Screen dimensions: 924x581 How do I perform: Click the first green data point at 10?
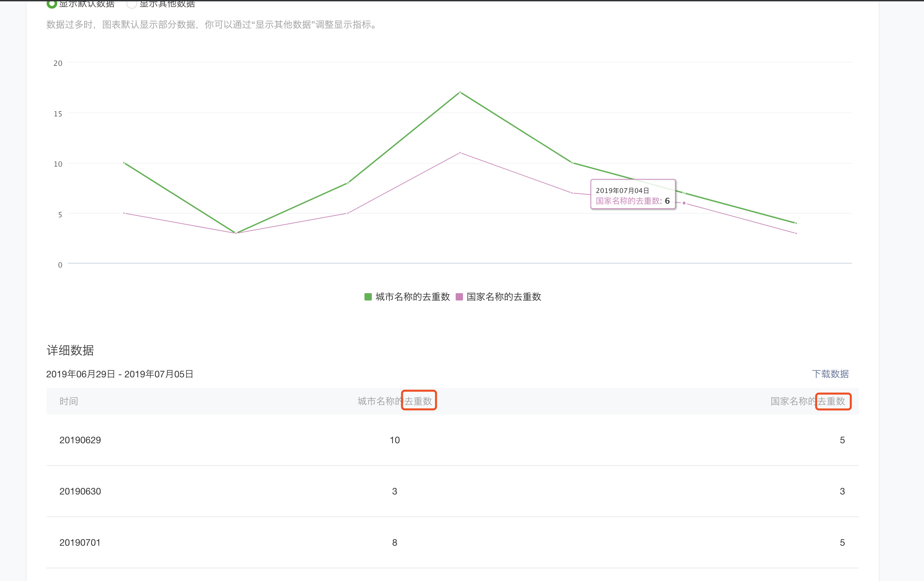pos(124,163)
